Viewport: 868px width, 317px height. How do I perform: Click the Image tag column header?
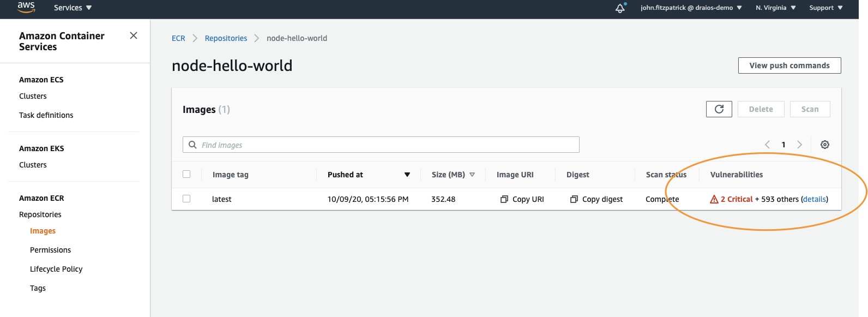click(231, 175)
